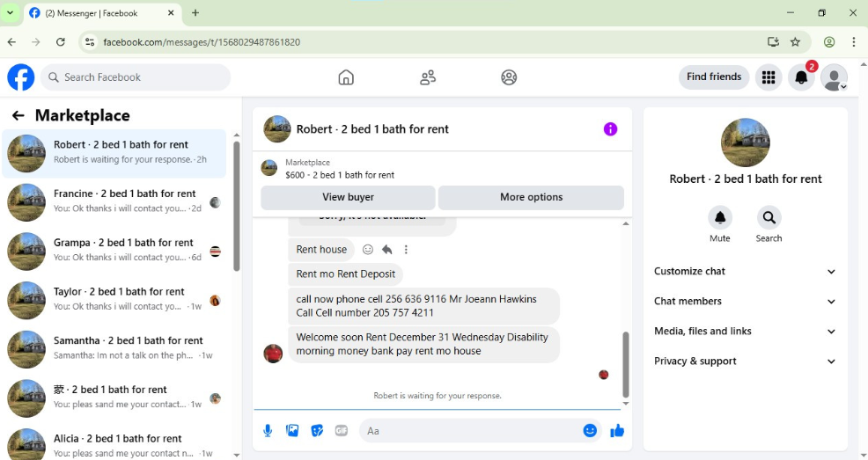Expand Media, files and links section

point(745,332)
